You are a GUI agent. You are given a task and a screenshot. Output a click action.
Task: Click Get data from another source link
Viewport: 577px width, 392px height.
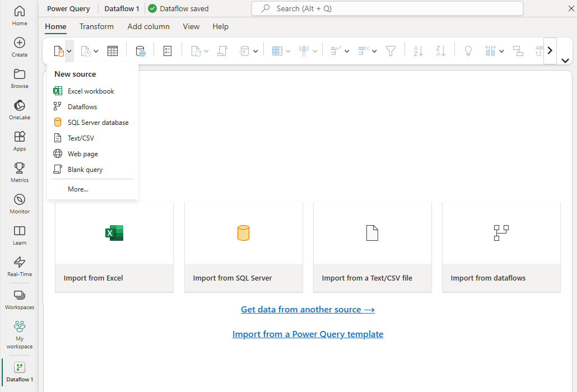click(x=308, y=310)
